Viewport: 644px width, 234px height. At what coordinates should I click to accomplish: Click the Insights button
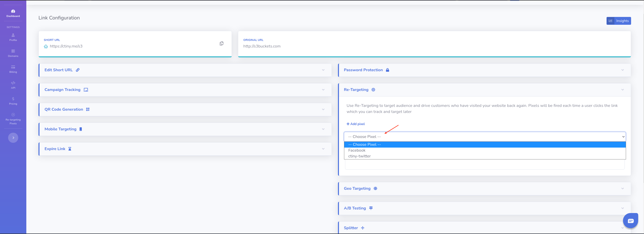click(618, 21)
